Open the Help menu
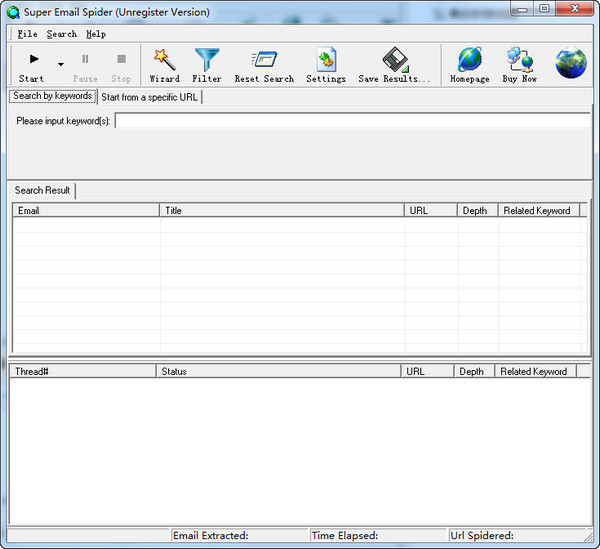600x549 pixels. tap(95, 34)
